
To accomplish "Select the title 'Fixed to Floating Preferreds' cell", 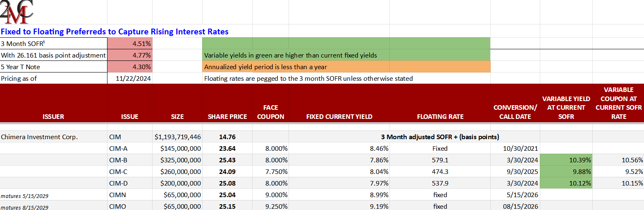I will click(x=114, y=31).
